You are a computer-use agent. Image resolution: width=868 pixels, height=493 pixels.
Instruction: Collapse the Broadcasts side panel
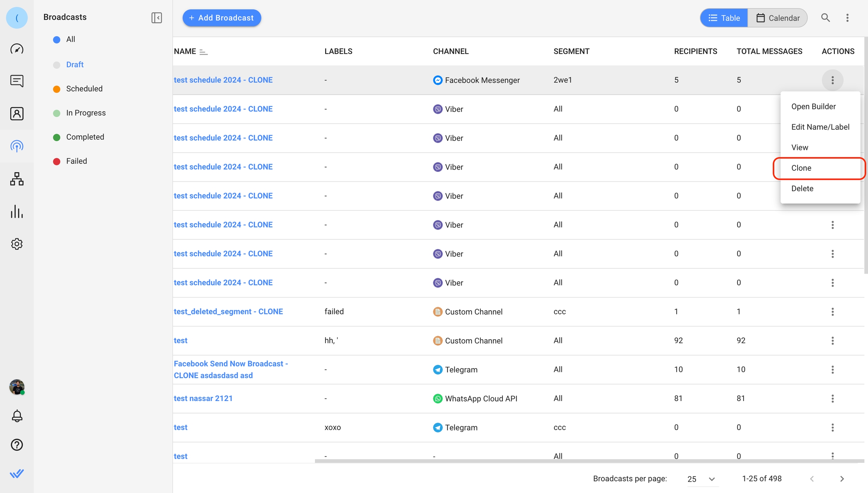coord(156,18)
